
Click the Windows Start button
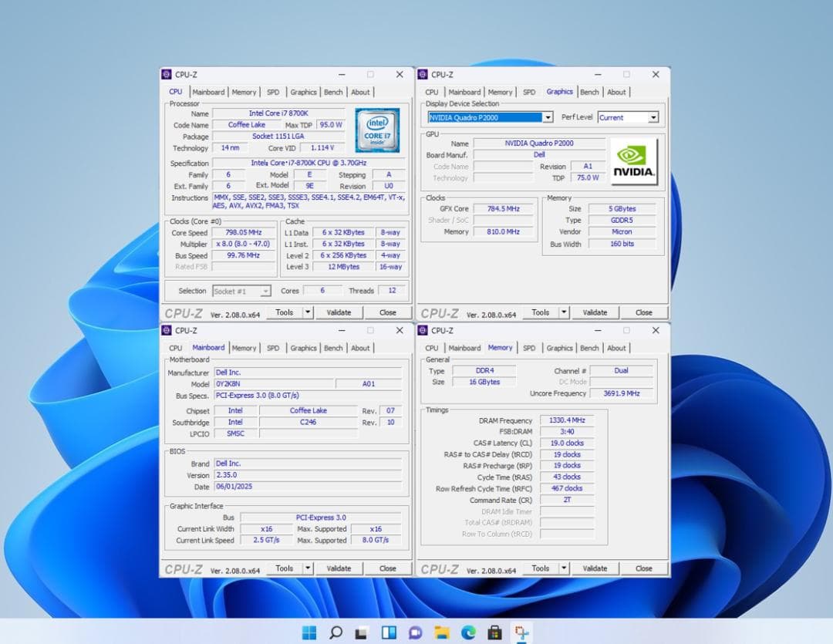(309, 632)
